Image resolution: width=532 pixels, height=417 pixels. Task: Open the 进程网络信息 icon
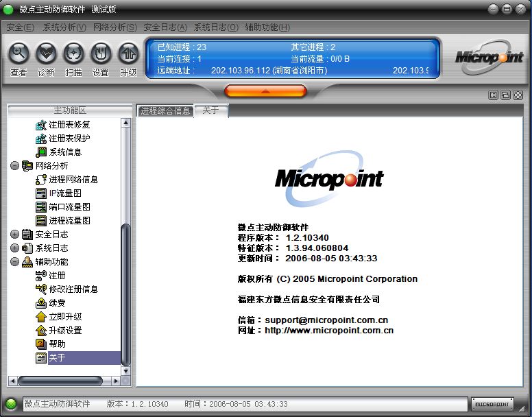tap(40, 180)
